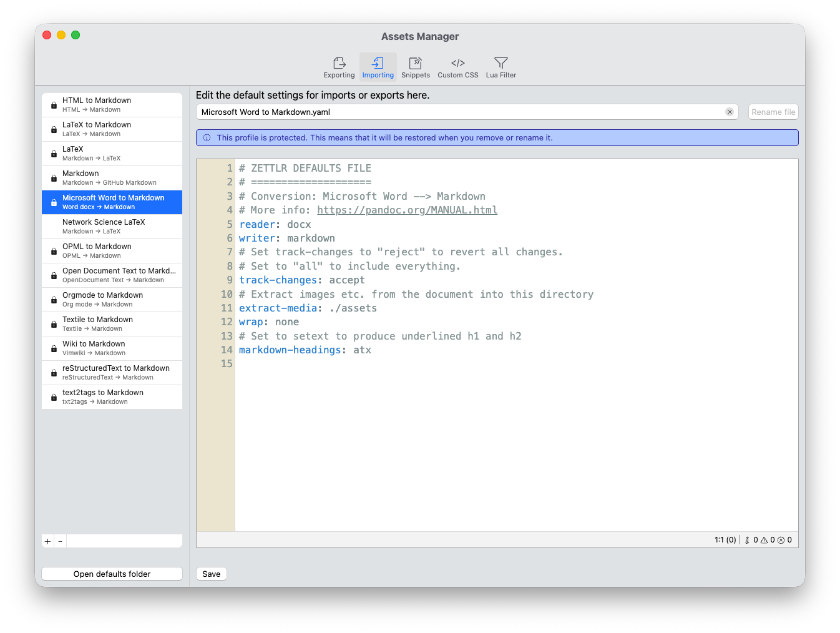This screenshot has width=840, height=633.
Task: Open the Exporting tab
Action: (339, 67)
